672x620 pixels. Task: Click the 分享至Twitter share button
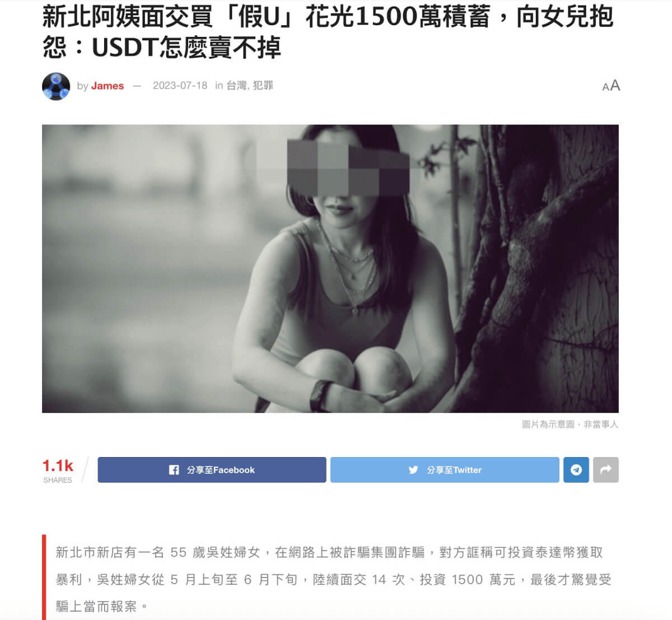click(445, 470)
